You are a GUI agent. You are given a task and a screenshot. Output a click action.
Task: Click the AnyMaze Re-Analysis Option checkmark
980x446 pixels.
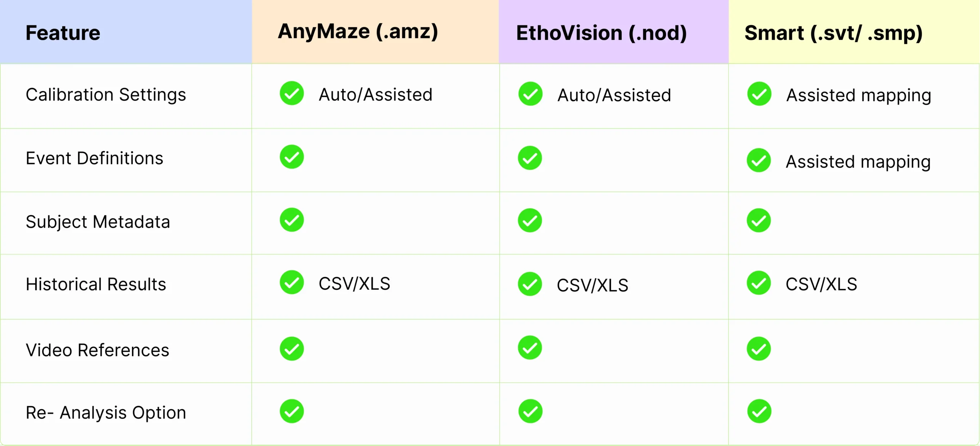[292, 412]
